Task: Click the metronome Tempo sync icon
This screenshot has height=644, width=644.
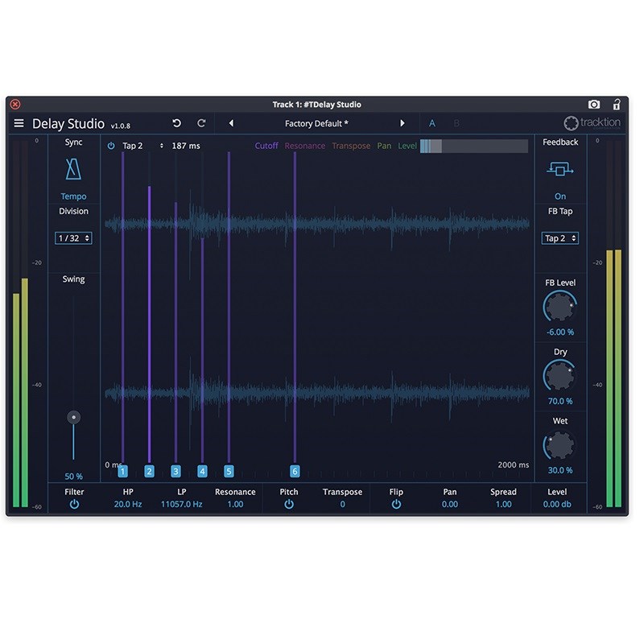Action: tap(73, 169)
